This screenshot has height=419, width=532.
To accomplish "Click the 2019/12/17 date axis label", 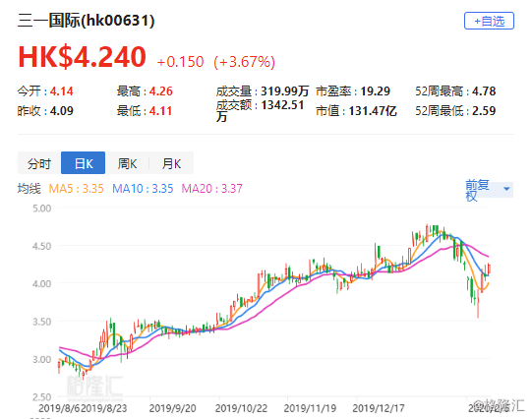I will 379,408.
